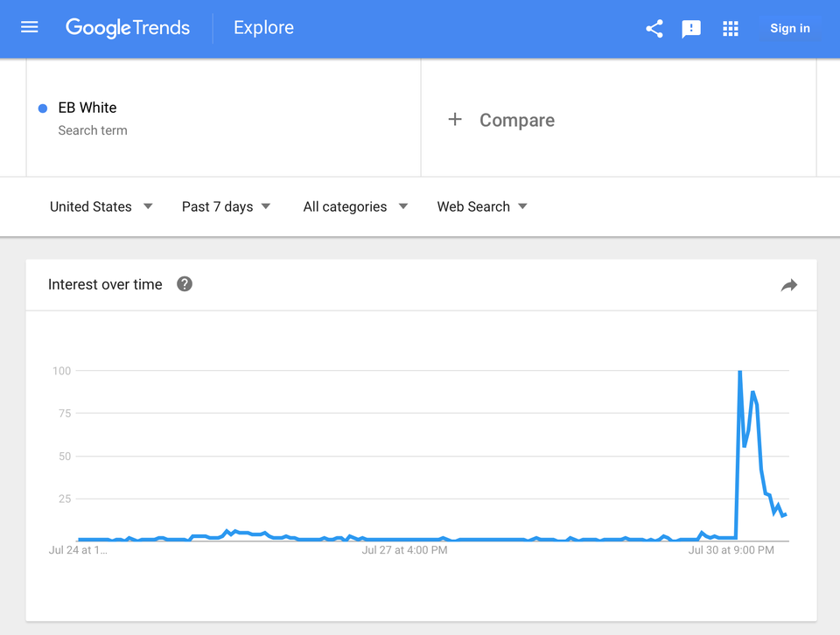Click the Interest over time help icon
The width and height of the screenshot is (840, 635).
[184, 284]
